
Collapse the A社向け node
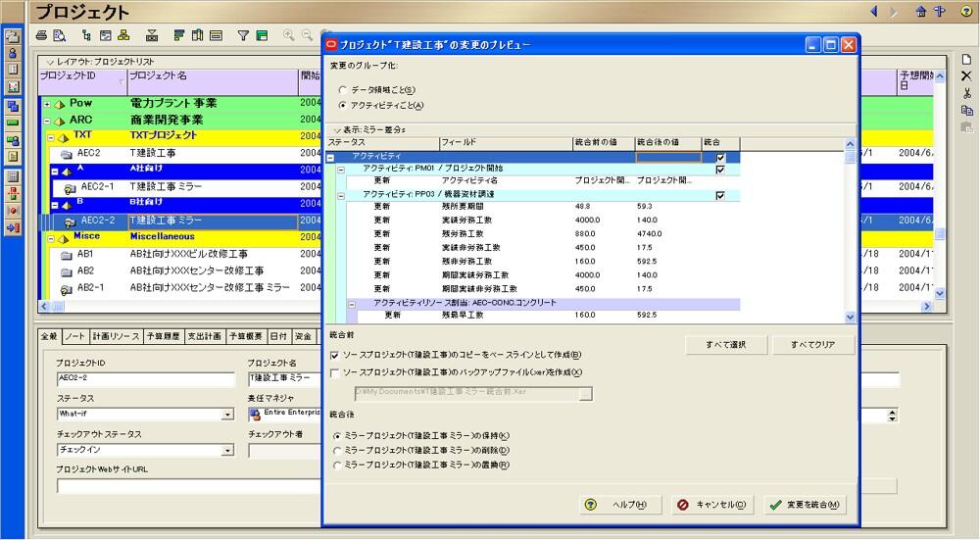[x=55, y=172]
